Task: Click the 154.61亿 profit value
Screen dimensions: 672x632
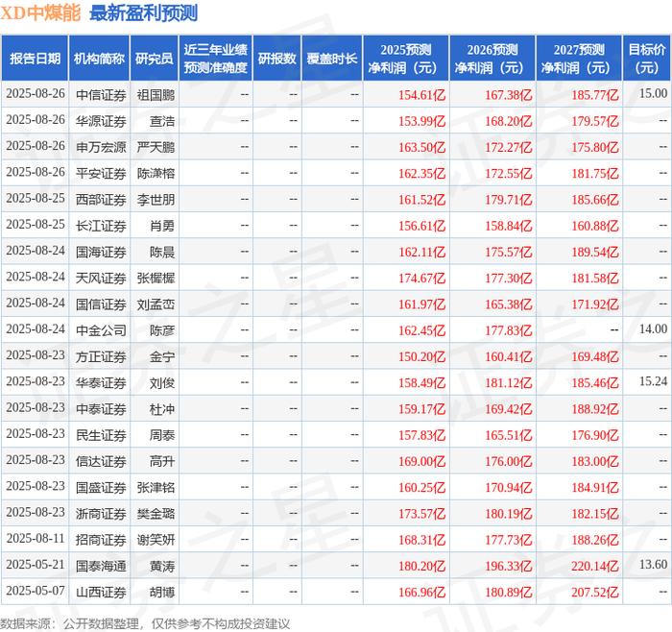Action: point(422,95)
